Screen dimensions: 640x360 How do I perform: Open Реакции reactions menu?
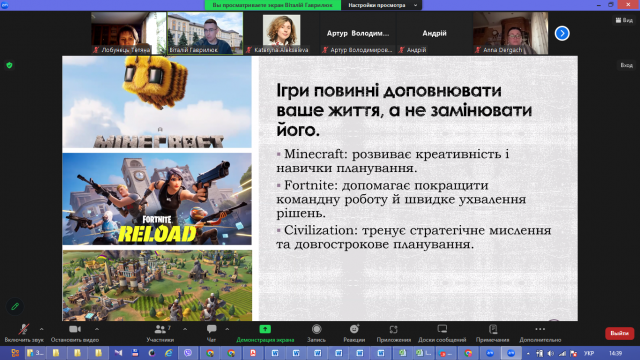tap(354, 333)
